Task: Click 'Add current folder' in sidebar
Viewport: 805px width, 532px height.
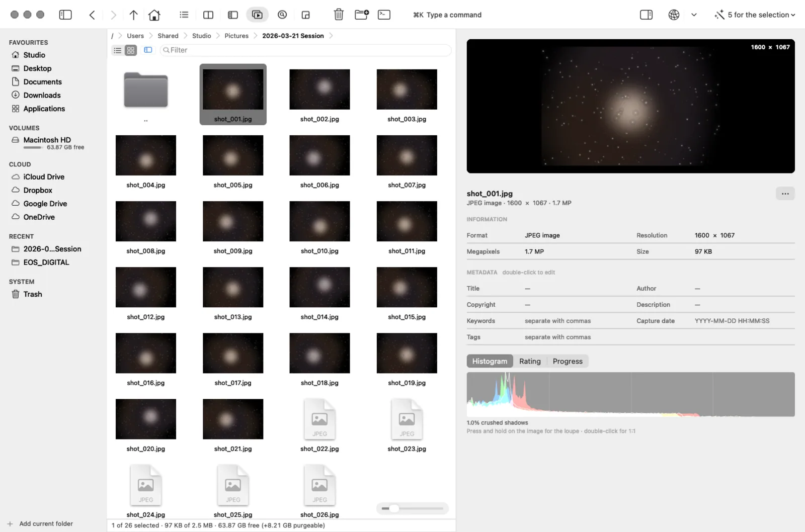Action: coord(40,523)
